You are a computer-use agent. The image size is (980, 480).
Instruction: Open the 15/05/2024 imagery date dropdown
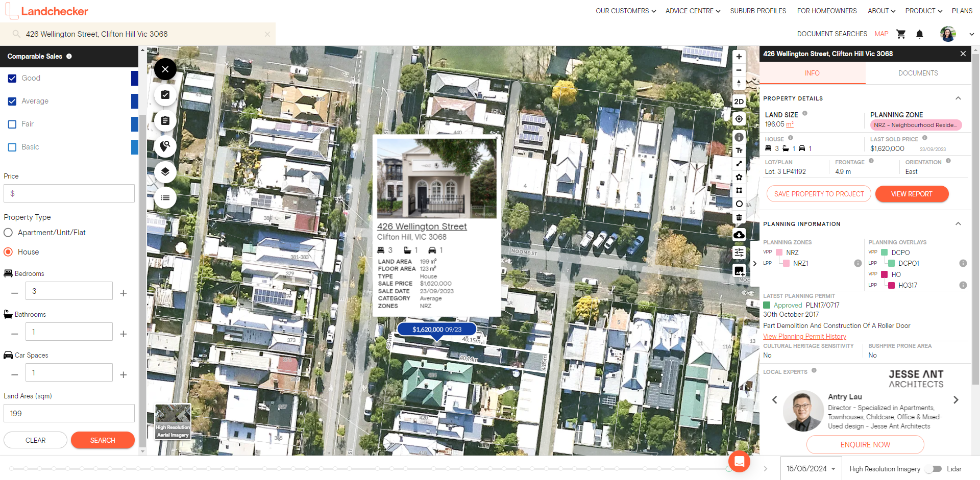tap(811, 469)
